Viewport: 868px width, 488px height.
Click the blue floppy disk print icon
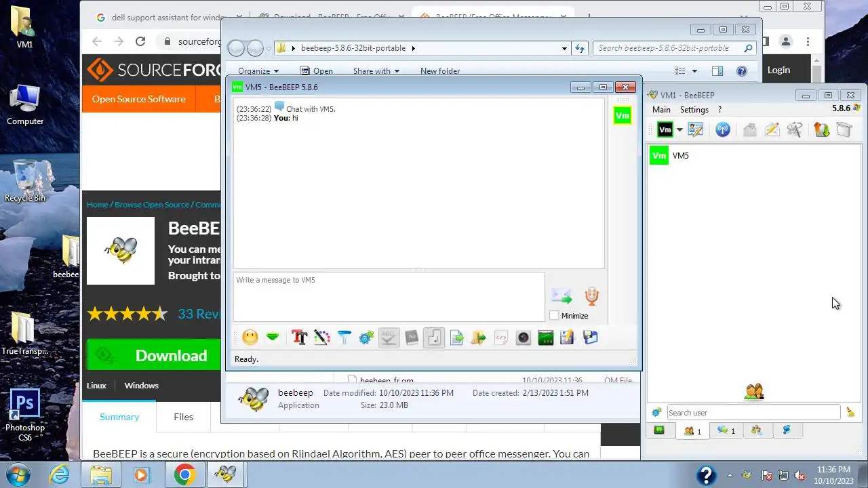(590, 337)
